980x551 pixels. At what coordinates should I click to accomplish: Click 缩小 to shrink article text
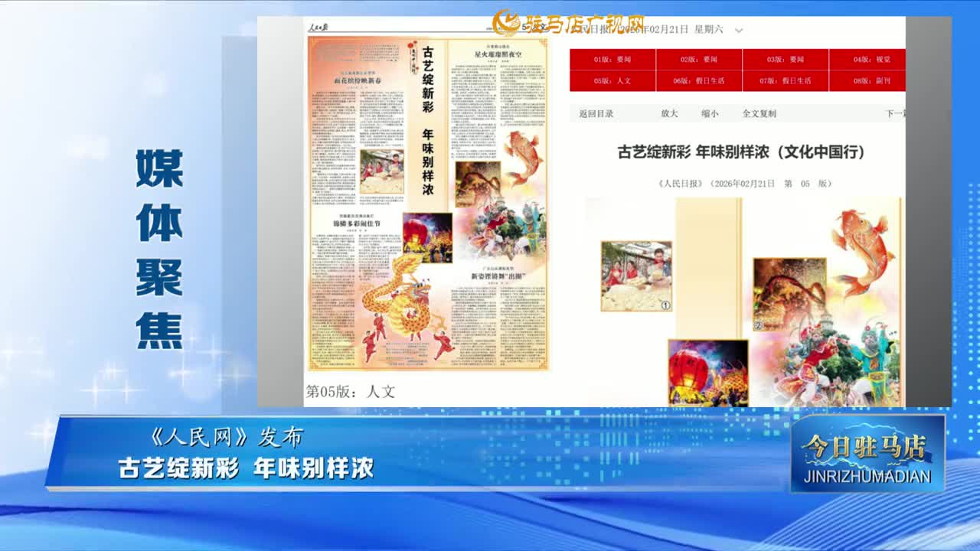(x=710, y=114)
